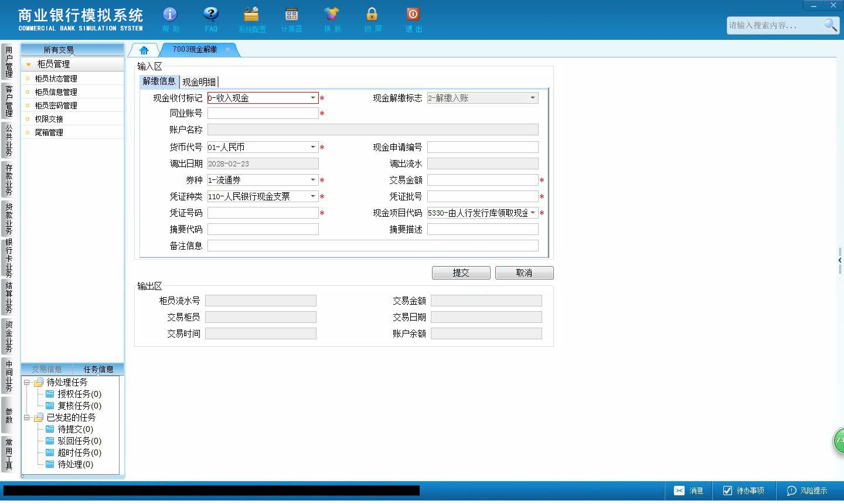Click the 同业账号 input field

[x=263, y=113]
